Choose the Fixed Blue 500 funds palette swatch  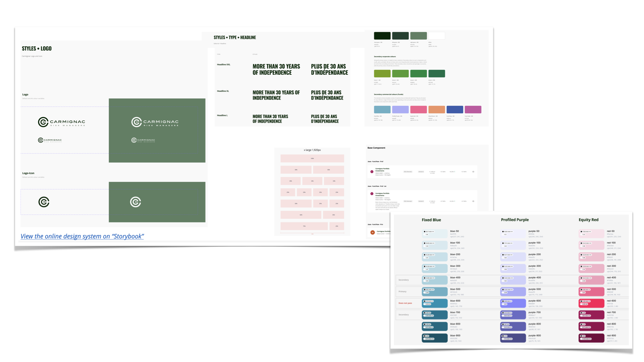tap(382, 110)
